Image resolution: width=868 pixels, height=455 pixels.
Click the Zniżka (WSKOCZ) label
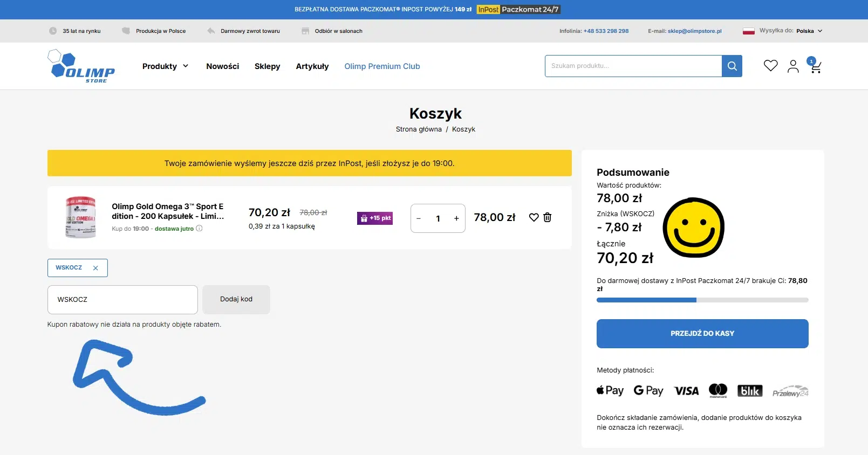pos(625,213)
